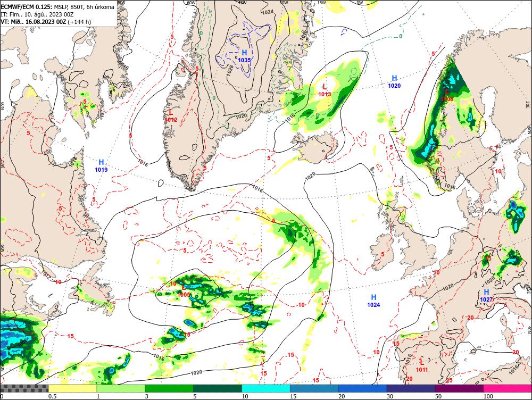Click the H 1035 high over Greenland
The image size is (532, 400).
(244, 56)
